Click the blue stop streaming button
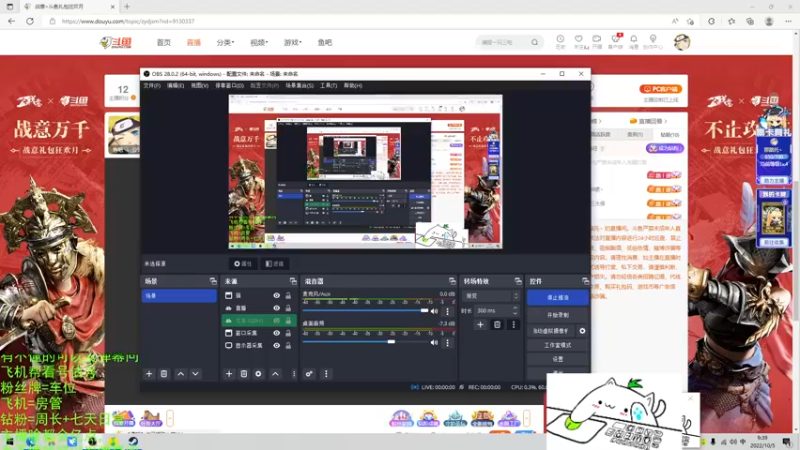 (558, 297)
